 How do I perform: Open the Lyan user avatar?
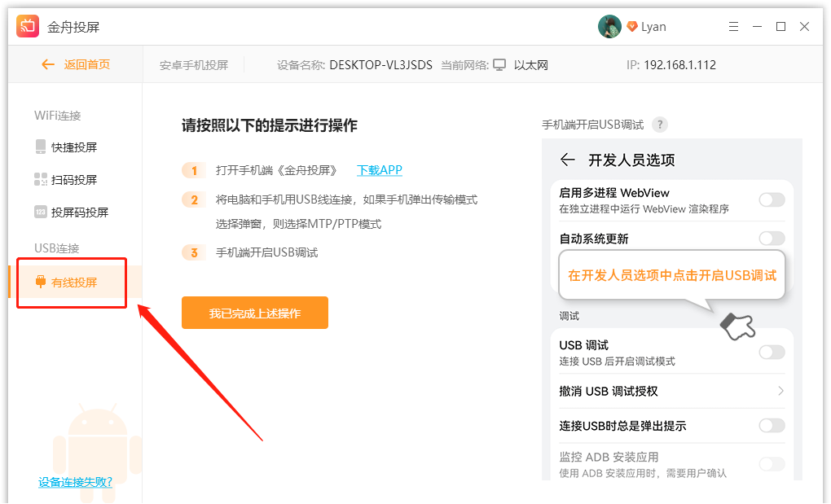pos(609,27)
